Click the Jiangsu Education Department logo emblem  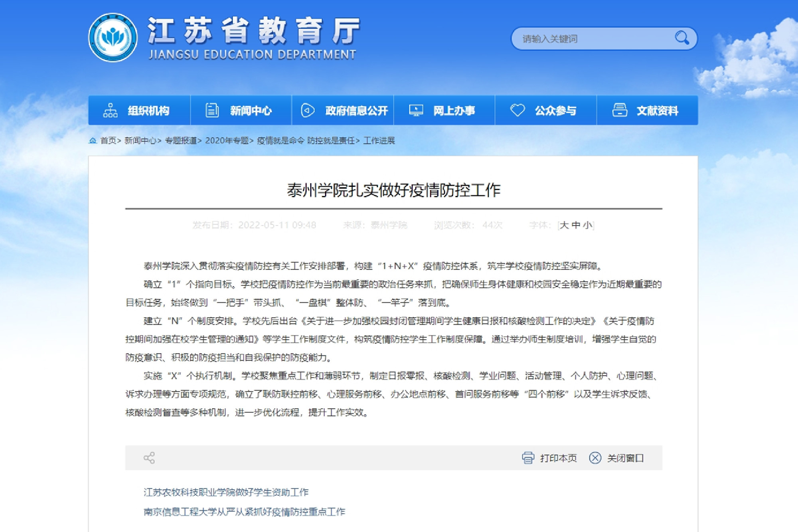113,38
